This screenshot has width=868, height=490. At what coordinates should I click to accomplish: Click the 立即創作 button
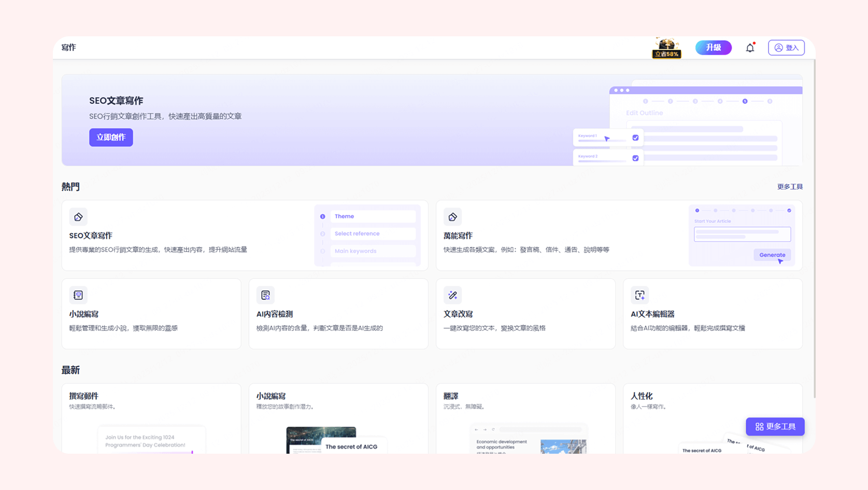pos(110,137)
